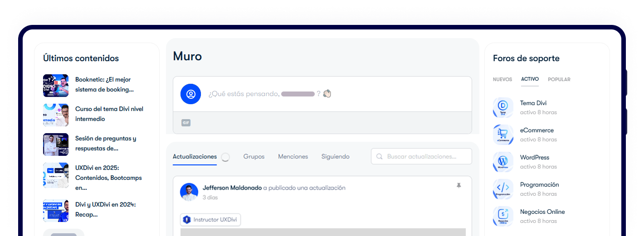Click the Muro page heading
This screenshot has width=644, height=236.
187,56
